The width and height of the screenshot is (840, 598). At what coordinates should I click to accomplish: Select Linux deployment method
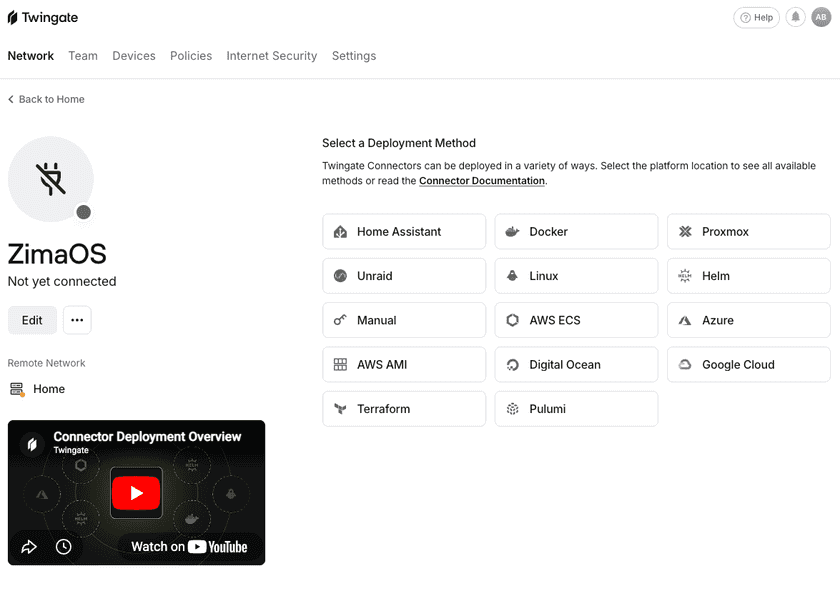coord(576,276)
